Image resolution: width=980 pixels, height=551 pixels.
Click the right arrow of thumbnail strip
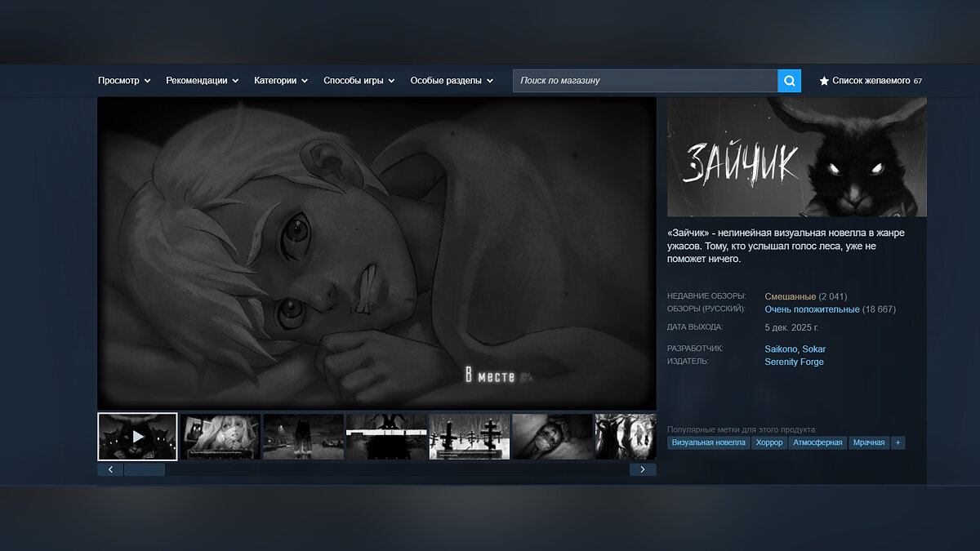pos(643,469)
